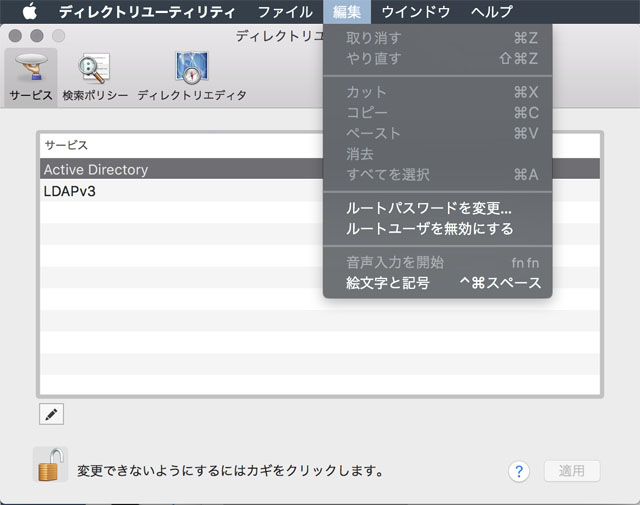
Task: Open the ファイル menu
Action: 285,12
